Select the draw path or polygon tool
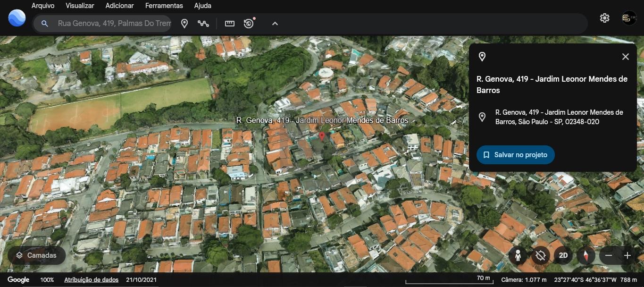644x287 pixels. tap(203, 23)
